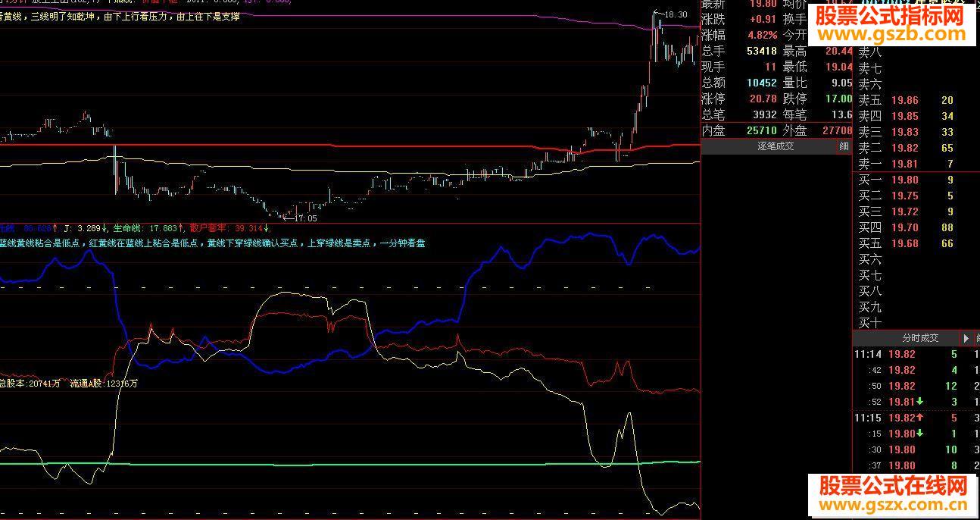Click the 内盘 value 25710
The height and width of the screenshot is (520, 980).
pyautogui.click(x=761, y=130)
